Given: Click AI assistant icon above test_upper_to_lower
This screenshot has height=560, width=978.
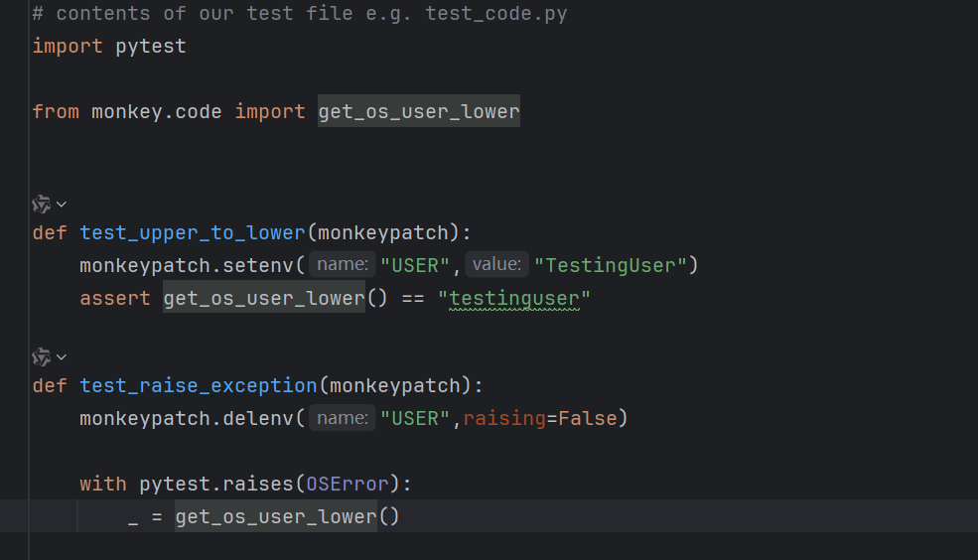Looking at the screenshot, I should point(41,204).
